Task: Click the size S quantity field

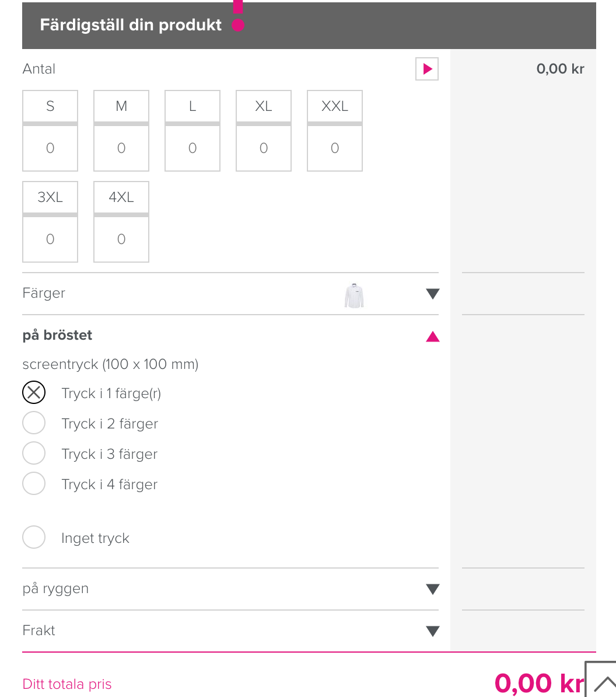Action: click(50, 148)
